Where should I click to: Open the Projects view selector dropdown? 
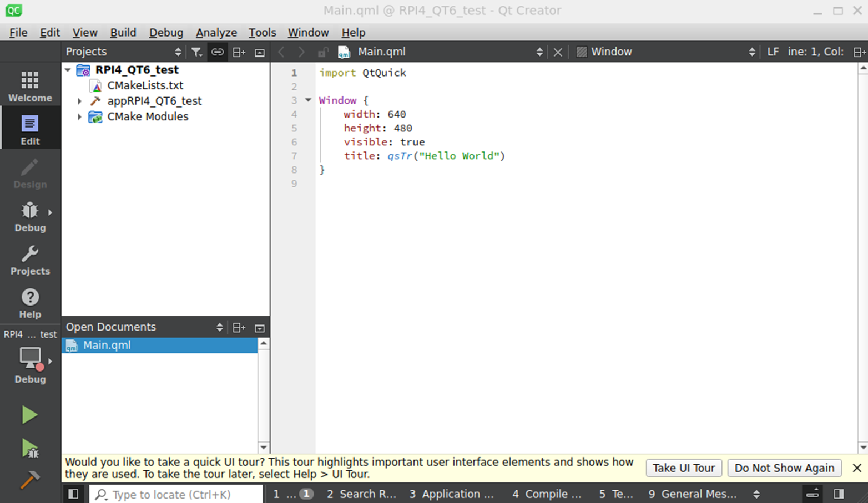point(178,52)
